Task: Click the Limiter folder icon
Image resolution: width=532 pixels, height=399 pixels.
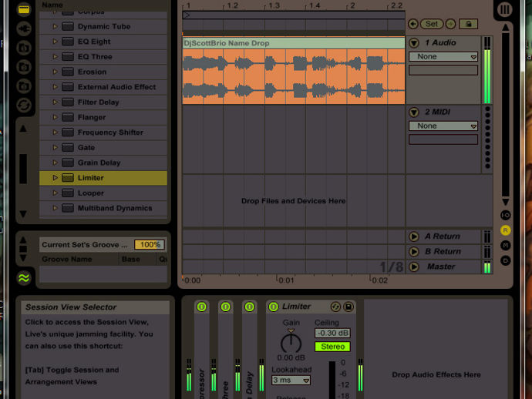Action: 68,178
